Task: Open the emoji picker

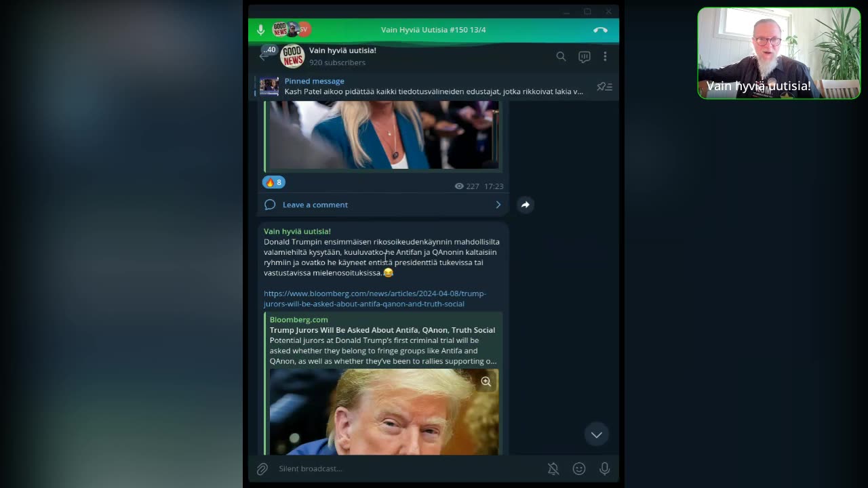Action: pyautogui.click(x=579, y=468)
